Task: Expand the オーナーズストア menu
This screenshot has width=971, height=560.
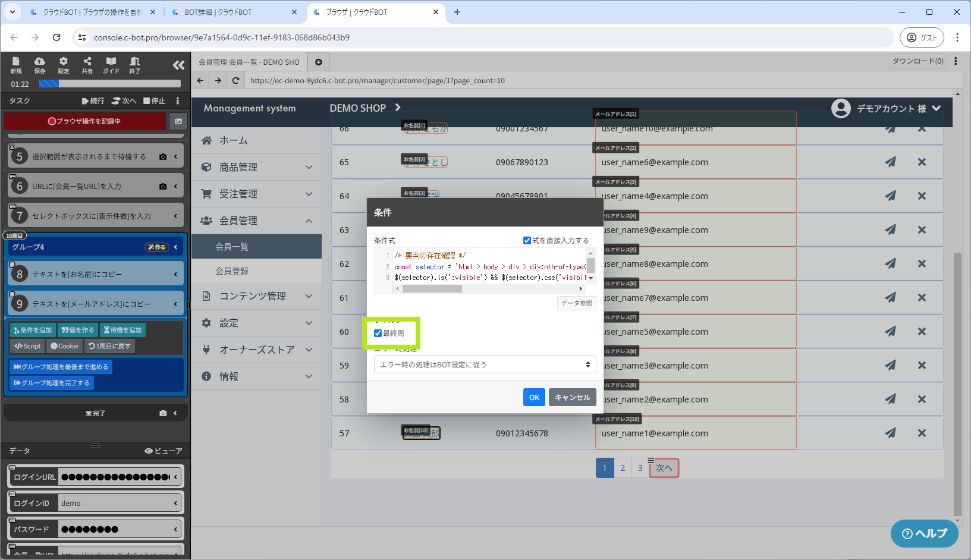Action: 257,350
